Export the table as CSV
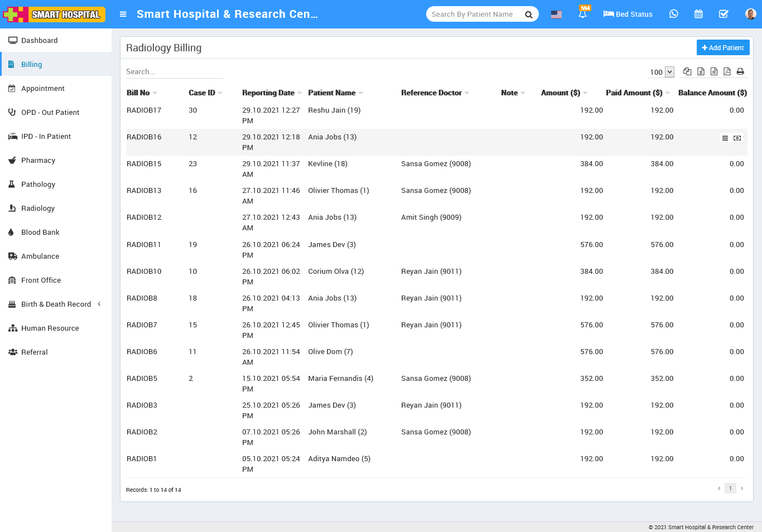This screenshot has width=762, height=532. pyautogui.click(x=714, y=71)
